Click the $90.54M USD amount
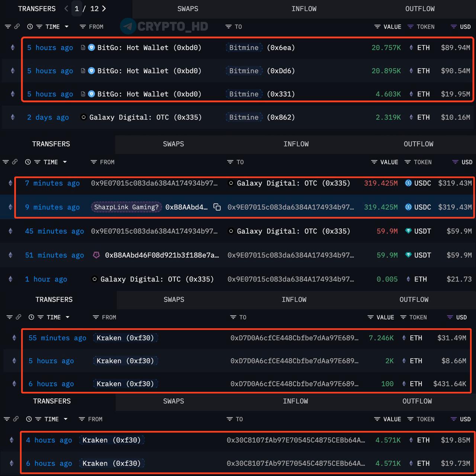 pyautogui.click(x=456, y=71)
